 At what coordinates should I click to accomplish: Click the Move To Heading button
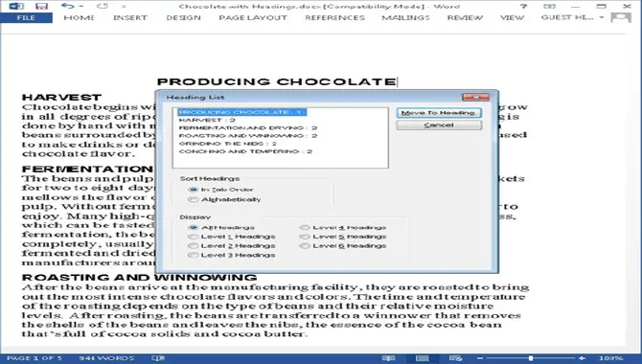[x=439, y=113]
